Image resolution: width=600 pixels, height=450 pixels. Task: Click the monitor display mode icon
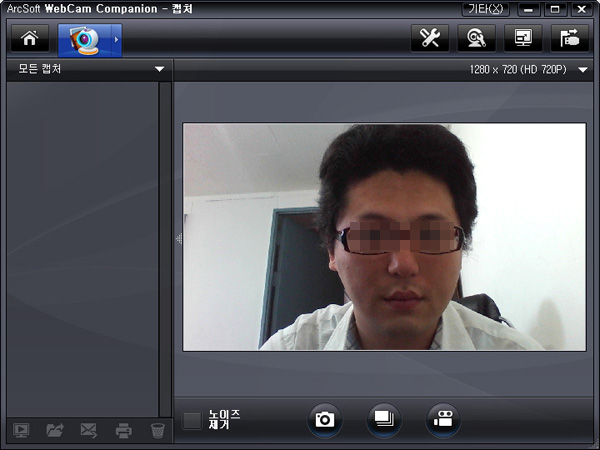(523, 38)
